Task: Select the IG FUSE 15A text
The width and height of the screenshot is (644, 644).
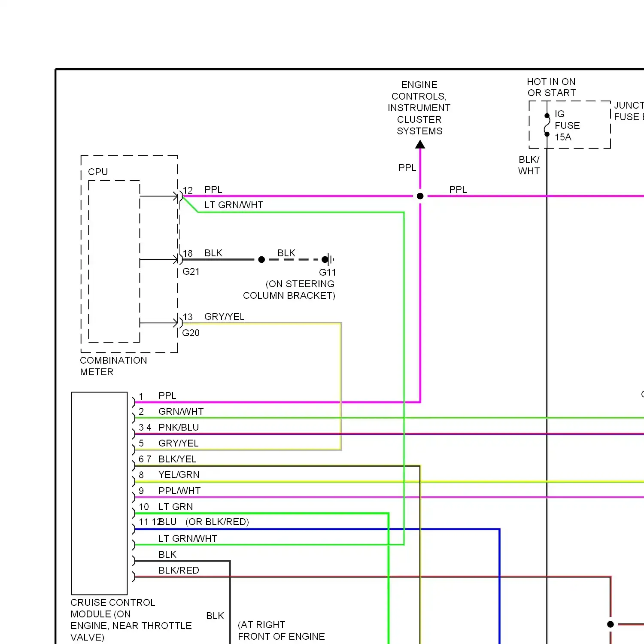Action: [567, 125]
